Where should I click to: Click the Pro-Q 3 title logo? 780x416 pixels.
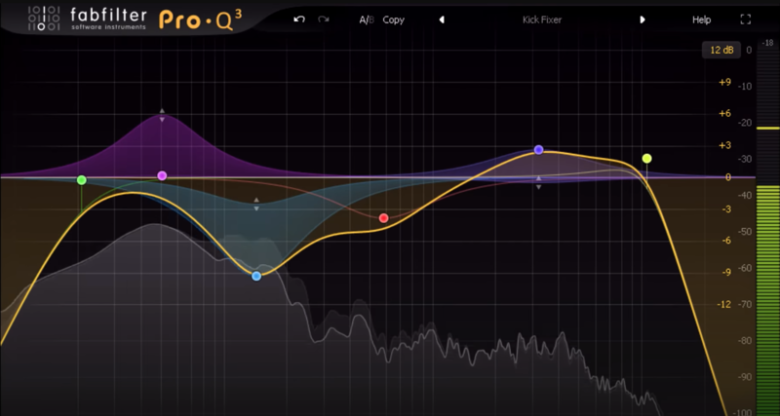click(x=200, y=20)
